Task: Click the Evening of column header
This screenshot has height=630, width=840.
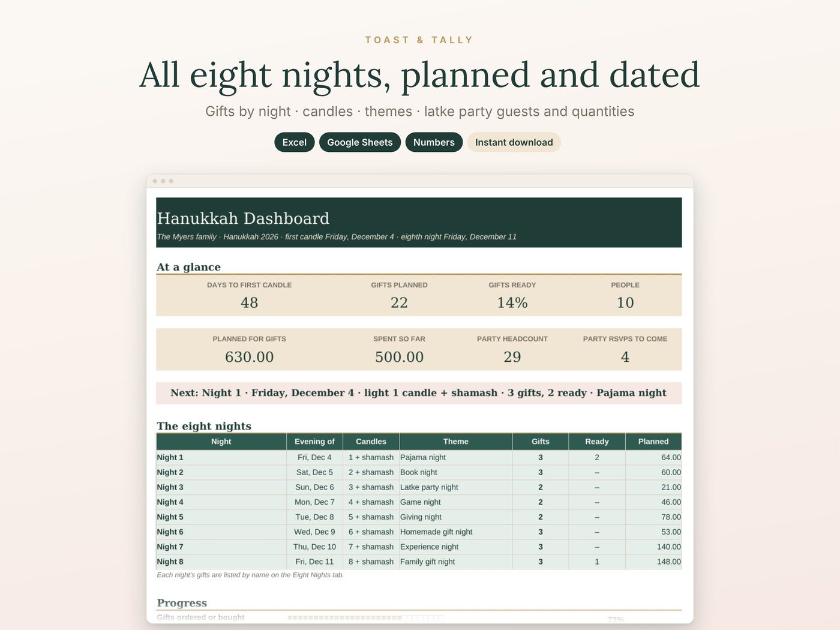Action: [314, 442]
